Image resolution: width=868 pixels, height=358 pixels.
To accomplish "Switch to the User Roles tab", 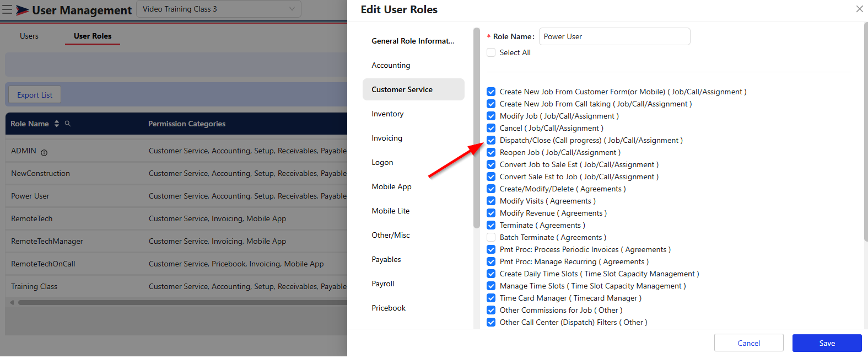I will click(x=93, y=36).
